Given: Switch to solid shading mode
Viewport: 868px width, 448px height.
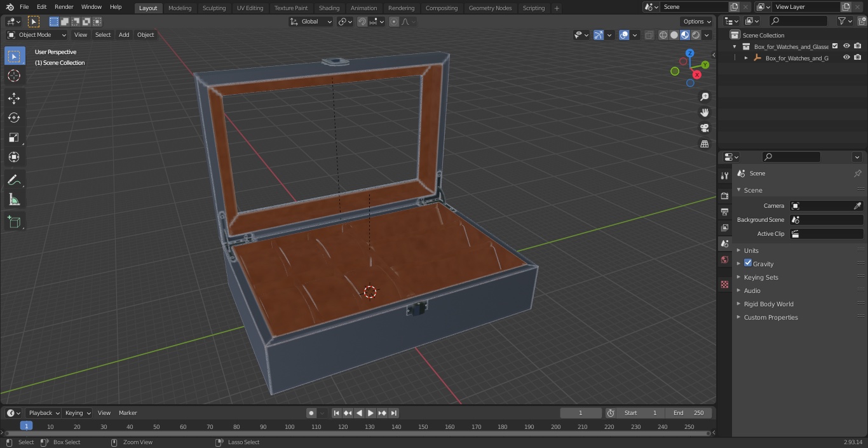Looking at the screenshot, I should click(674, 35).
